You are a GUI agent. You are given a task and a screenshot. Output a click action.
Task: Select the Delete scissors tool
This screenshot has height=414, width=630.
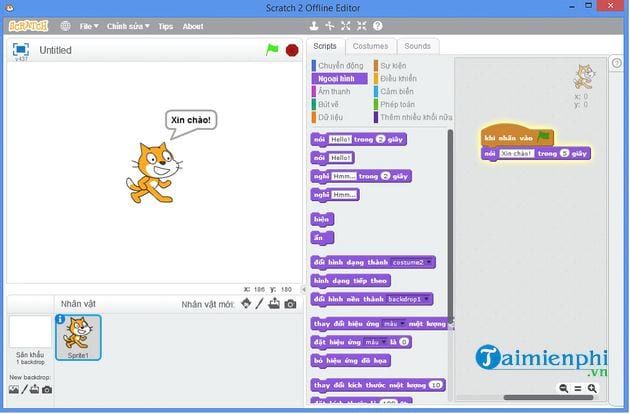click(329, 26)
